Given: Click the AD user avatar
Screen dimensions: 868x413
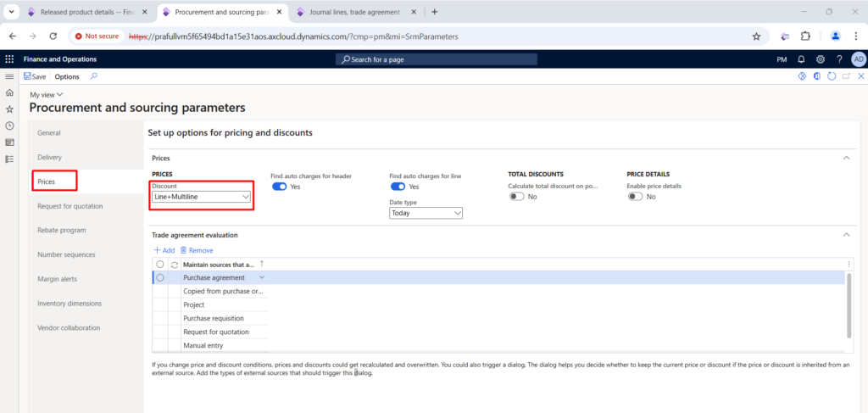Looking at the screenshot, I should coord(858,59).
